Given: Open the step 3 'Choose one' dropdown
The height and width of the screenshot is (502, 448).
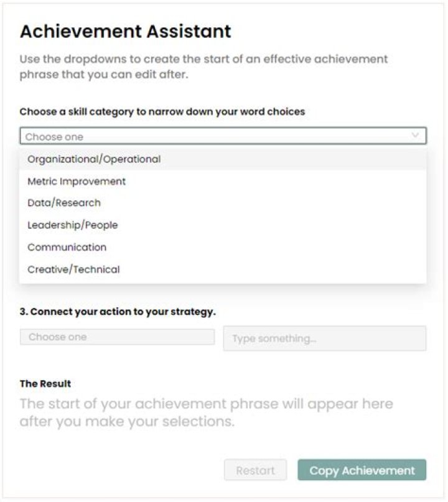Looking at the screenshot, I should tap(117, 337).
